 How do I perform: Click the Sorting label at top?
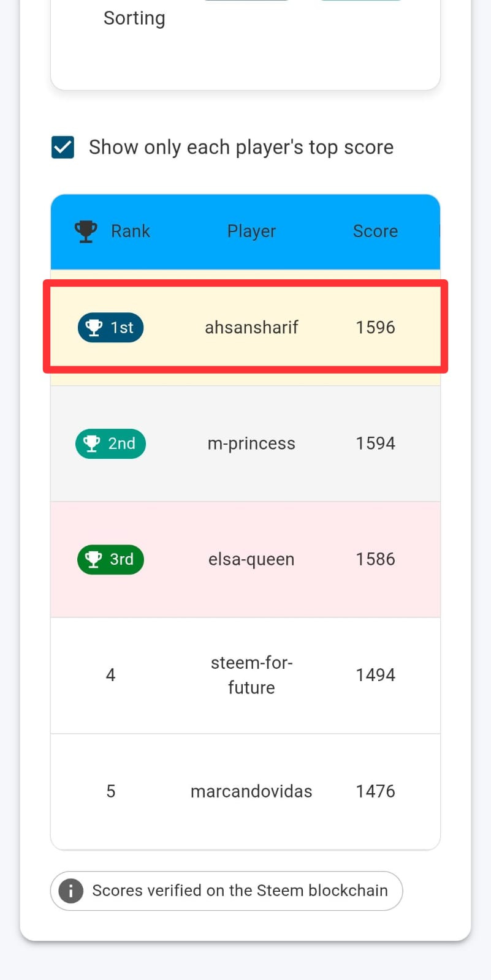coord(134,18)
